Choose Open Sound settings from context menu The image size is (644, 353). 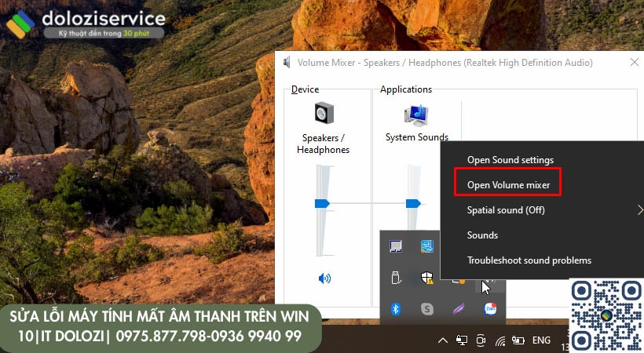pyautogui.click(x=510, y=160)
